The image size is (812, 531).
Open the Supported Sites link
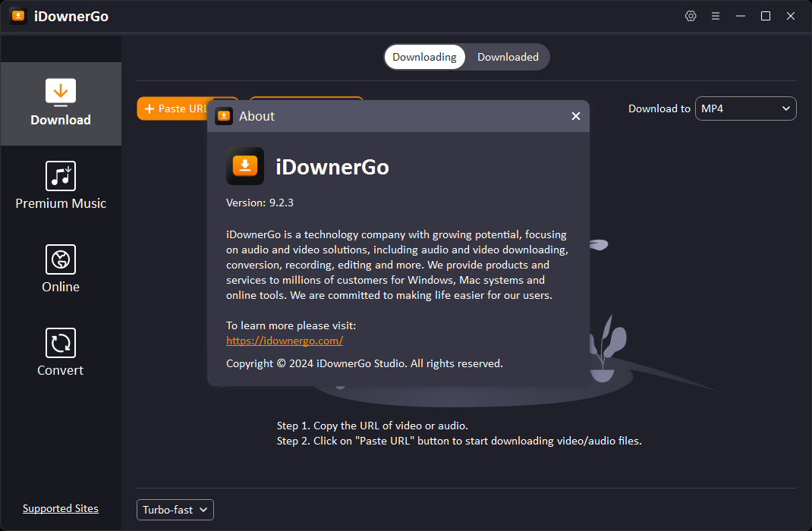click(61, 508)
